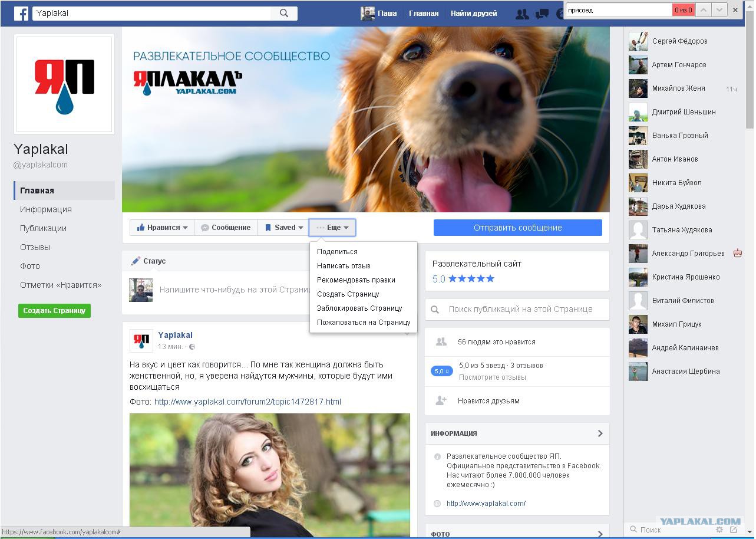Click green Создать Страницу button
Viewport: 756px width, 539px height.
[54, 311]
